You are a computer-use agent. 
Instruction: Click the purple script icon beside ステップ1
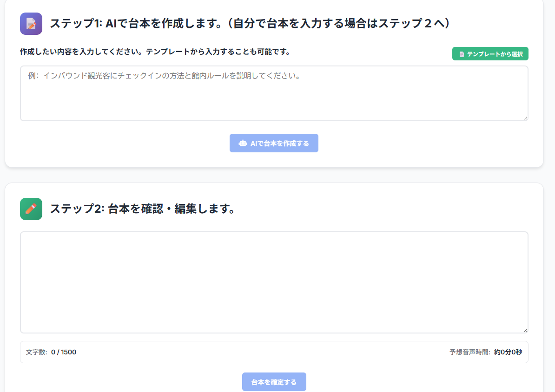(x=31, y=23)
